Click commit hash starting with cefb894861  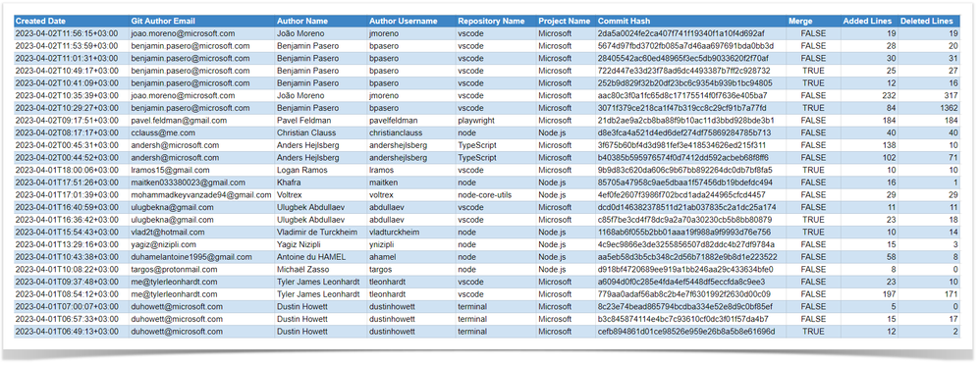pos(685,332)
